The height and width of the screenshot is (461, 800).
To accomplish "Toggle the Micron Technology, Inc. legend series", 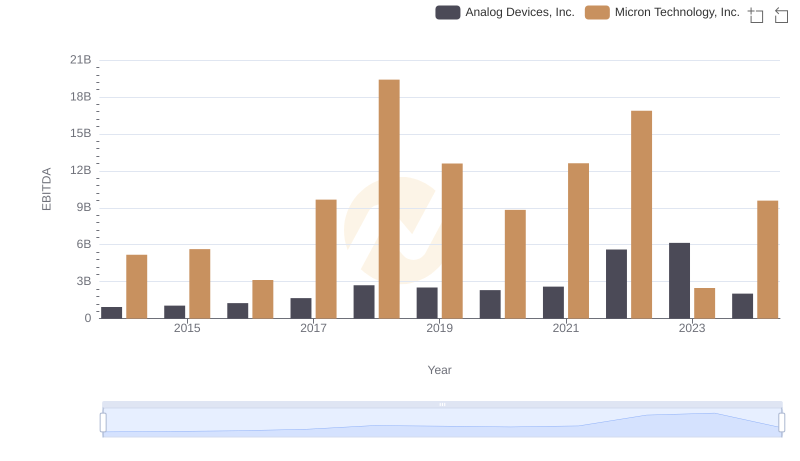I will 662,12.
